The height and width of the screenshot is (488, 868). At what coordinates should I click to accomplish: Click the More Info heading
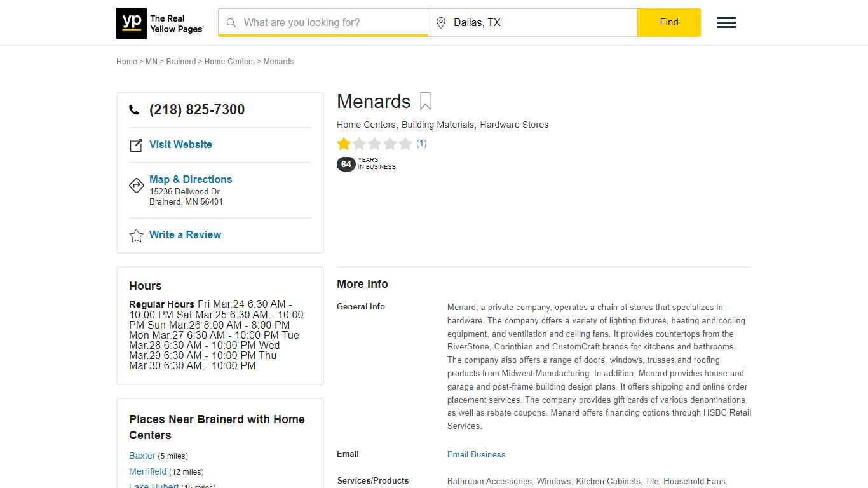362,284
